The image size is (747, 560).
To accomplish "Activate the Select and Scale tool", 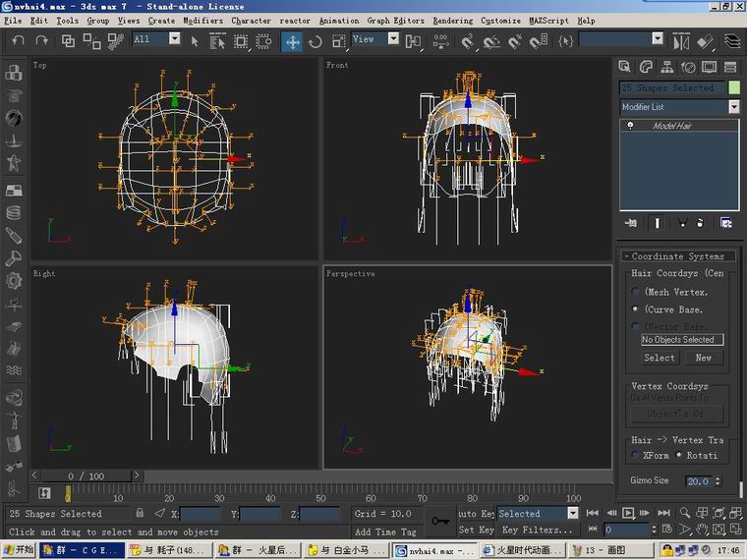I will tap(338, 42).
